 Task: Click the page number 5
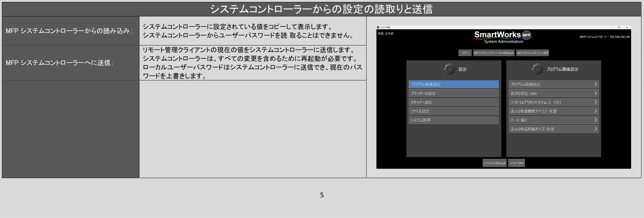(322, 195)
